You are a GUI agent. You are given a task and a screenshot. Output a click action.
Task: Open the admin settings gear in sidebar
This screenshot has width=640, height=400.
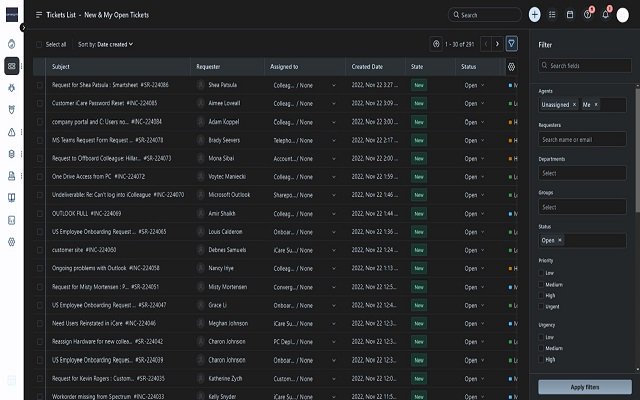tap(11, 242)
